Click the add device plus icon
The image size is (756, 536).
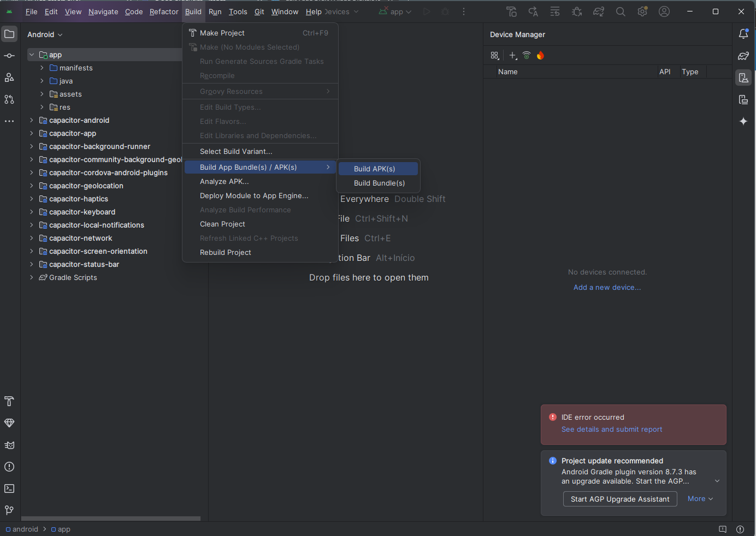point(512,55)
